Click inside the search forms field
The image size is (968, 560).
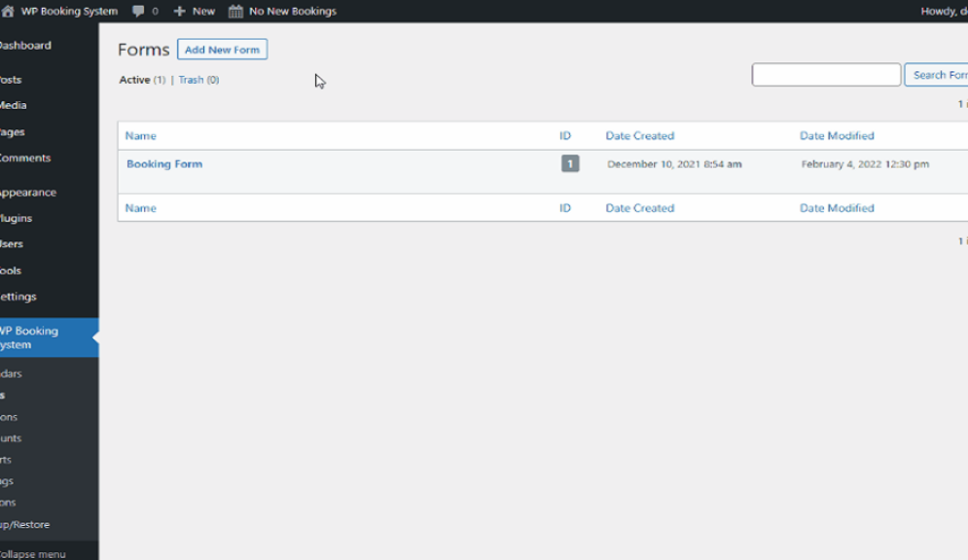point(825,74)
